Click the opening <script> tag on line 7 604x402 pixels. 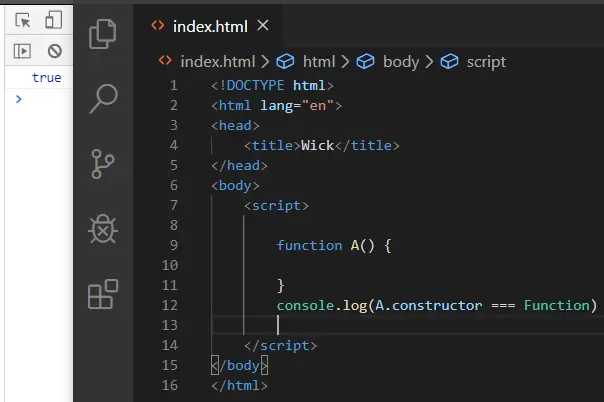[x=276, y=205]
